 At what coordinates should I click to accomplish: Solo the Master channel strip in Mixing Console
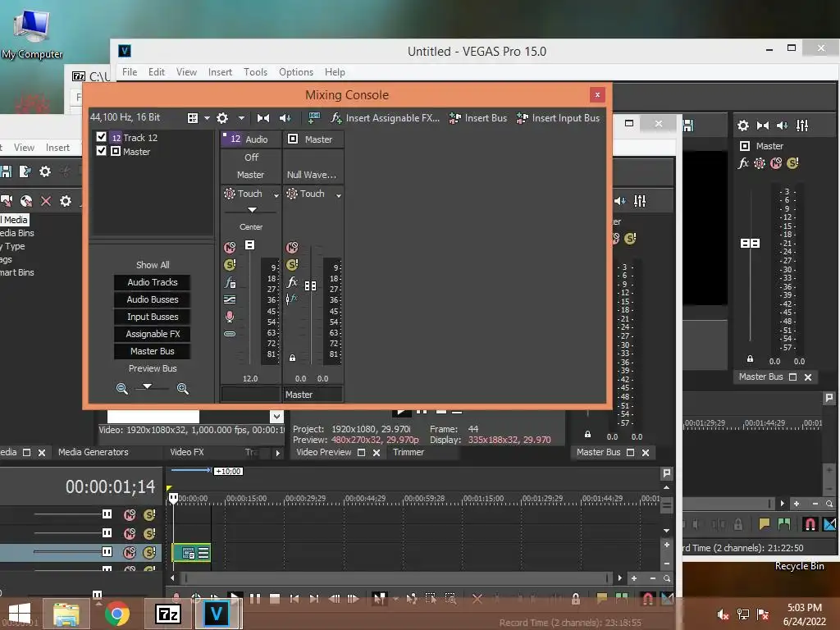pyautogui.click(x=292, y=265)
